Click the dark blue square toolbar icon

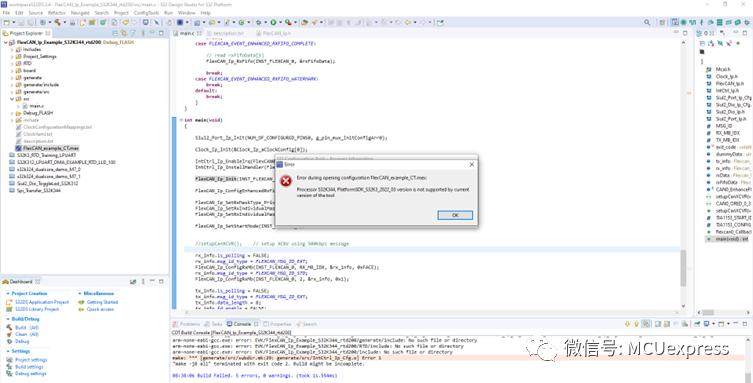click(x=180, y=22)
